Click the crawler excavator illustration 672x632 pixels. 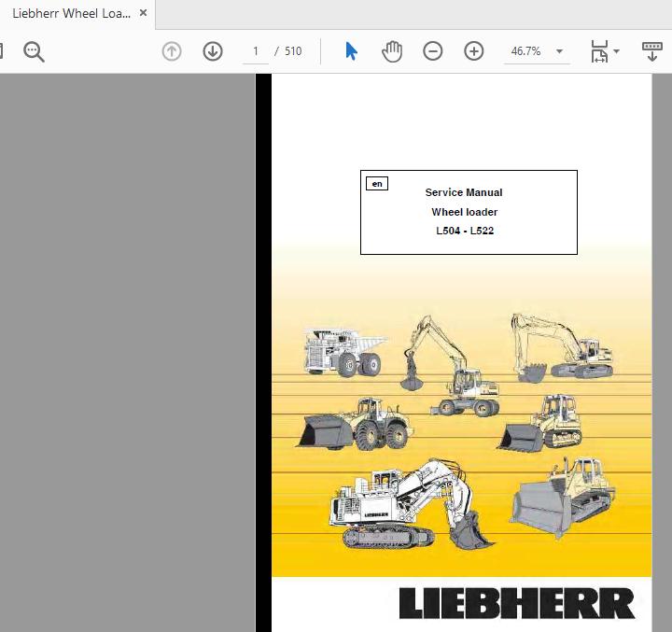562,348
